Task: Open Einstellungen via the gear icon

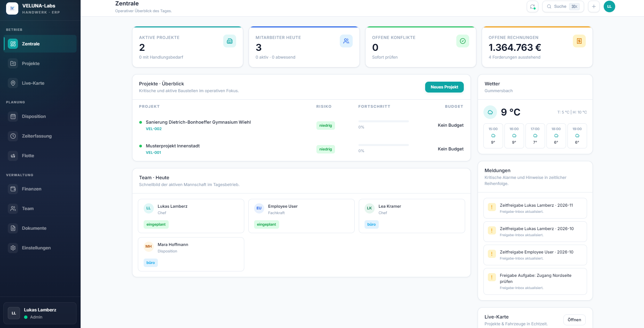Action: point(13,248)
